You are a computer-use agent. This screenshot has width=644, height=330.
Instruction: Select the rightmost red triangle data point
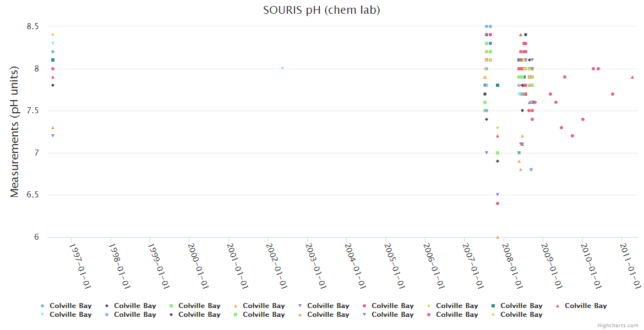[632, 77]
